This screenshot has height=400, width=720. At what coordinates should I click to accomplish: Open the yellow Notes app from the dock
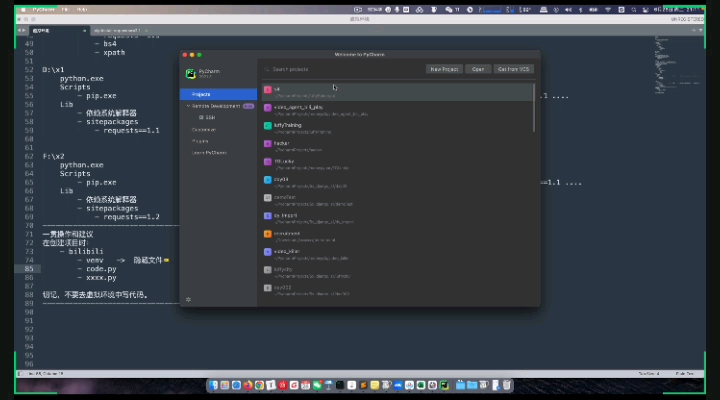pyautogui.click(x=375, y=386)
